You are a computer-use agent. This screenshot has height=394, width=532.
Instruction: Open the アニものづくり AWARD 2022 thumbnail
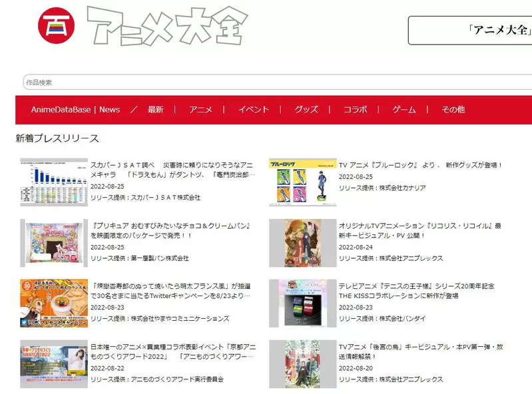tap(54, 364)
